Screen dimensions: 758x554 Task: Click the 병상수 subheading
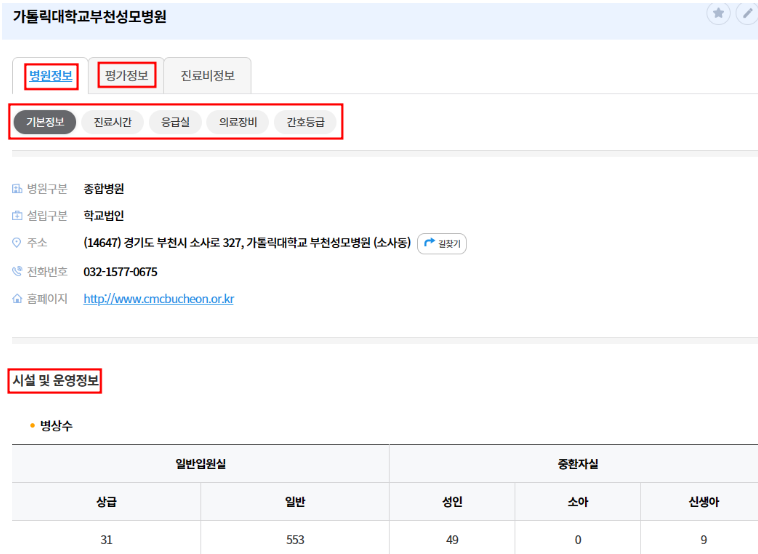pyautogui.click(x=56, y=425)
